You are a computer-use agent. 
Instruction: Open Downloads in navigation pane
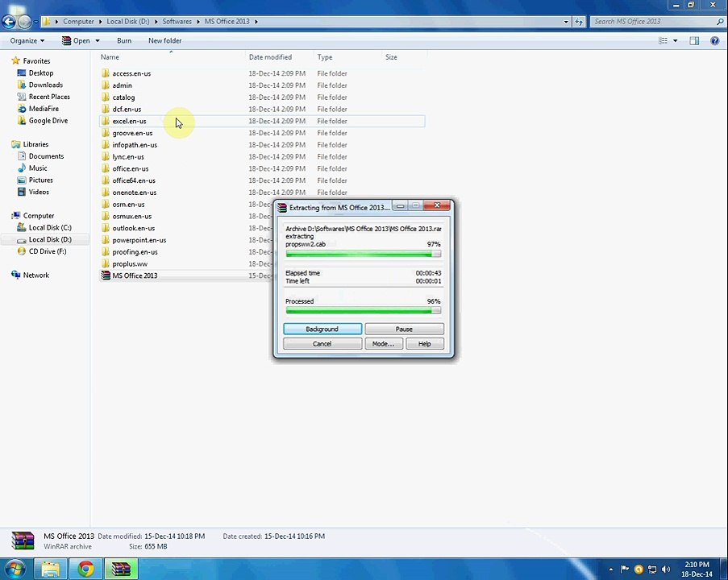tap(45, 85)
